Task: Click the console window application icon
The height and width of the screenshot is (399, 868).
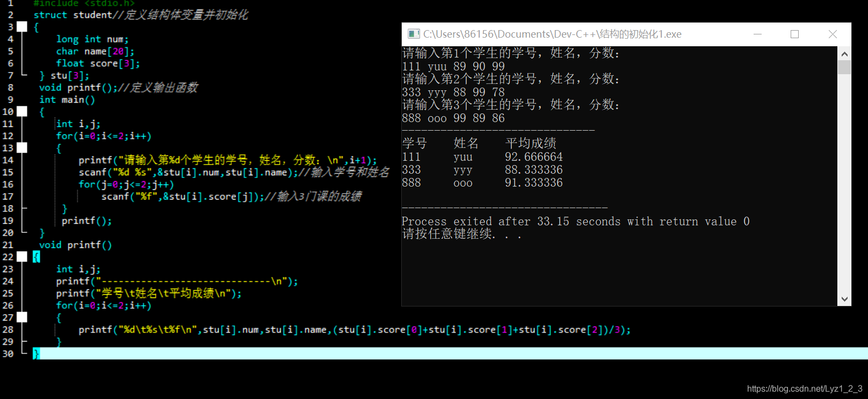Action: (x=413, y=34)
